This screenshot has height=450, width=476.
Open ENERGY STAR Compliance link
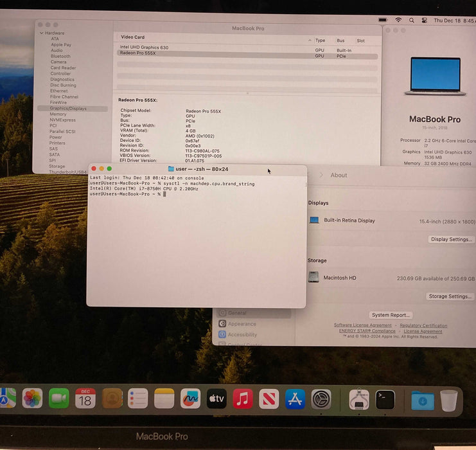click(367, 331)
